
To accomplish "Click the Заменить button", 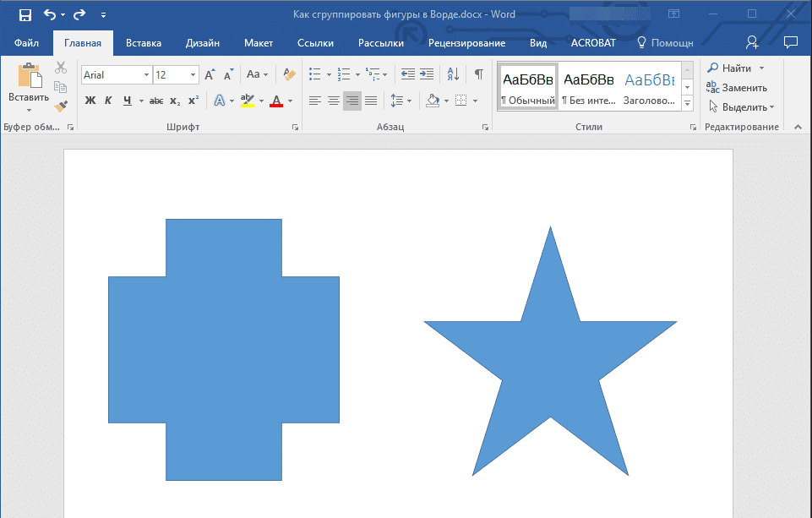I will point(737,88).
